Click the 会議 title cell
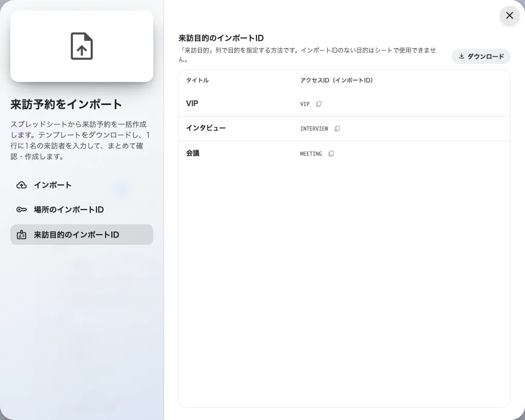Image resolution: width=525 pixels, height=420 pixels. (193, 153)
